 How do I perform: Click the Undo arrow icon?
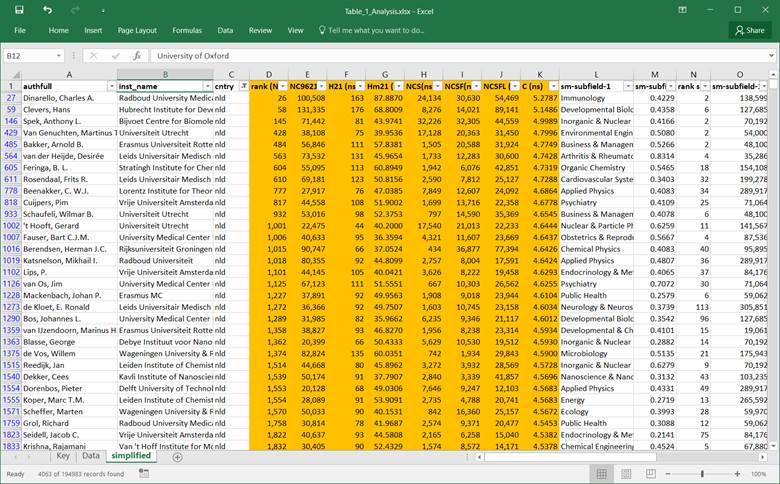coord(47,10)
